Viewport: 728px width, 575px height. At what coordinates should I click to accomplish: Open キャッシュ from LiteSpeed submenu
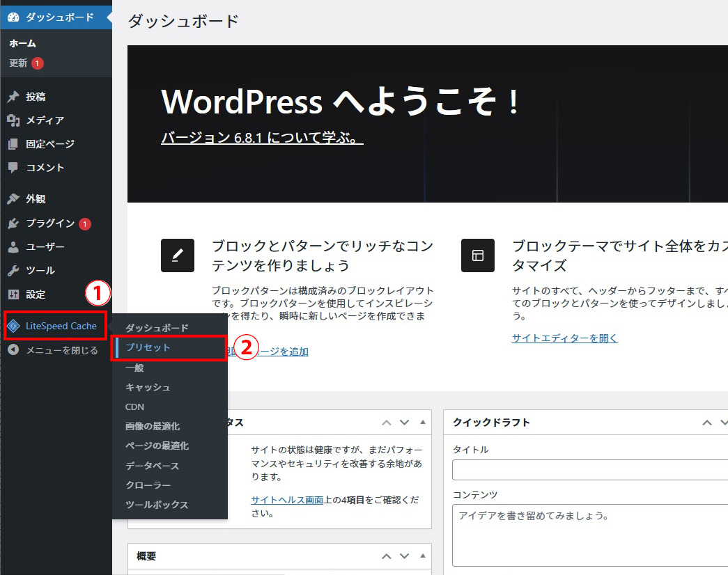tap(148, 387)
